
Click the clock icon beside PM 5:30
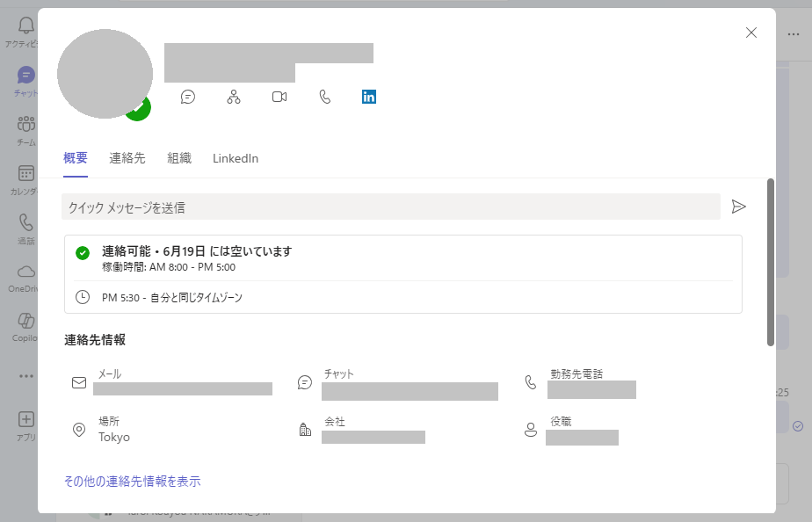click(83, 297)
